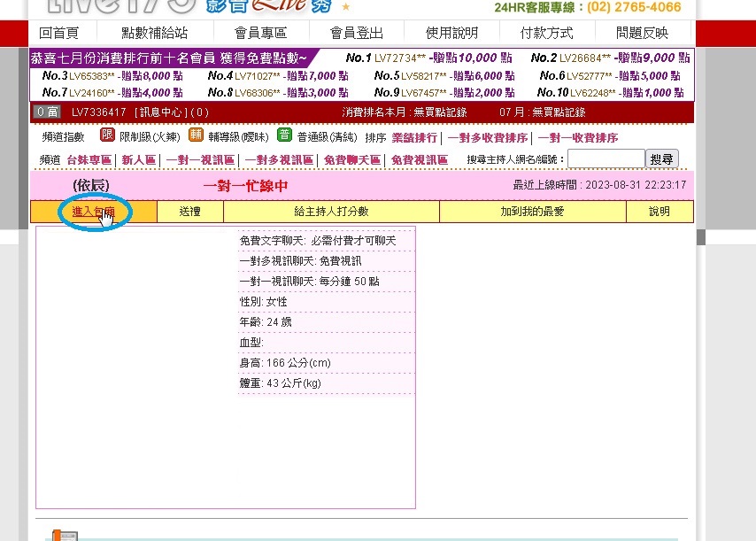Screen dimensions: 756x541
Task: Click 加到我的最愛 button
Action: (x=532, y=212)
